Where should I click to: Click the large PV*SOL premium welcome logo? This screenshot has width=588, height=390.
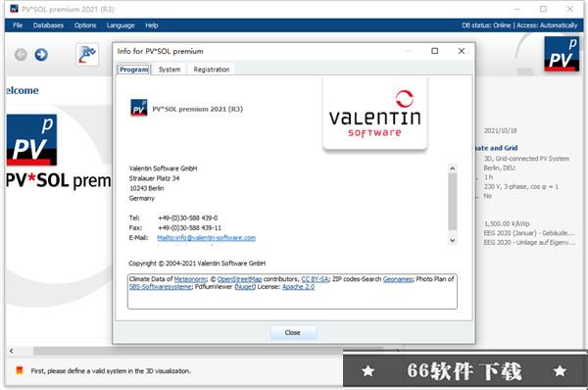pyautogui.click(x=32, y=139)
